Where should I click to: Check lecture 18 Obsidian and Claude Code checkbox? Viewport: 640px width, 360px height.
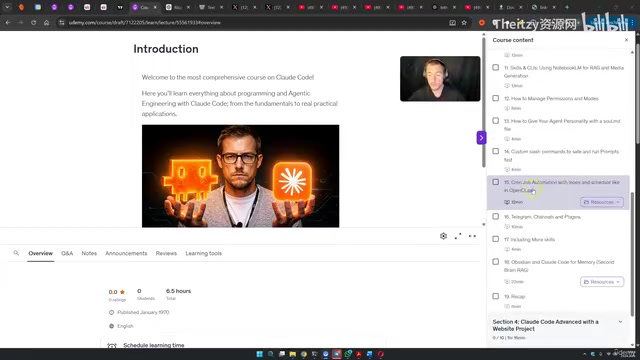[x=496, y=262]
